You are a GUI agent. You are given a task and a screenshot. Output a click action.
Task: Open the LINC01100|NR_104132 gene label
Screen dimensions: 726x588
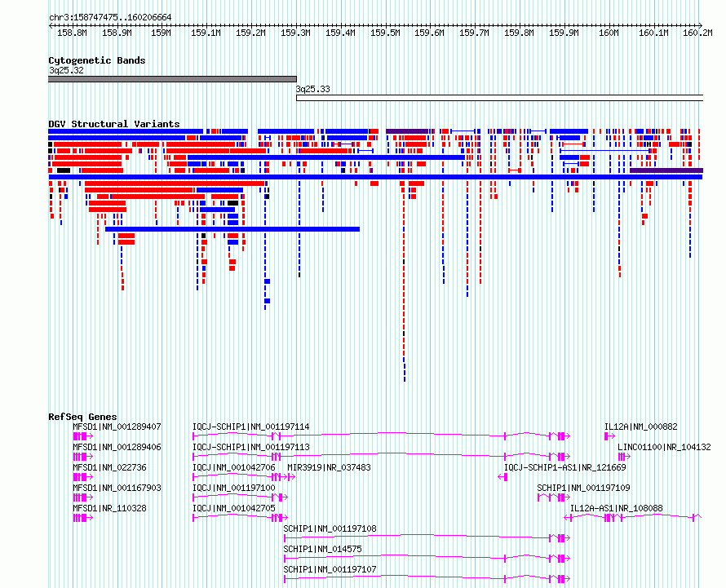point(665,447)
